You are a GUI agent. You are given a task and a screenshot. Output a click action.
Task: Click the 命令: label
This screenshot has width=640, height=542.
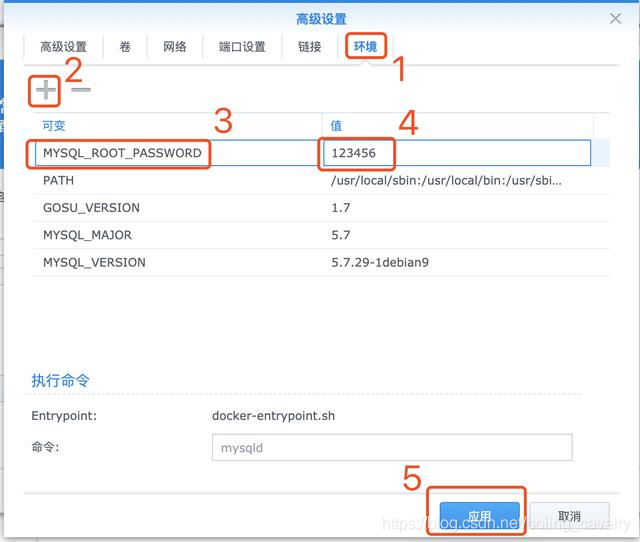coord(45,447)
